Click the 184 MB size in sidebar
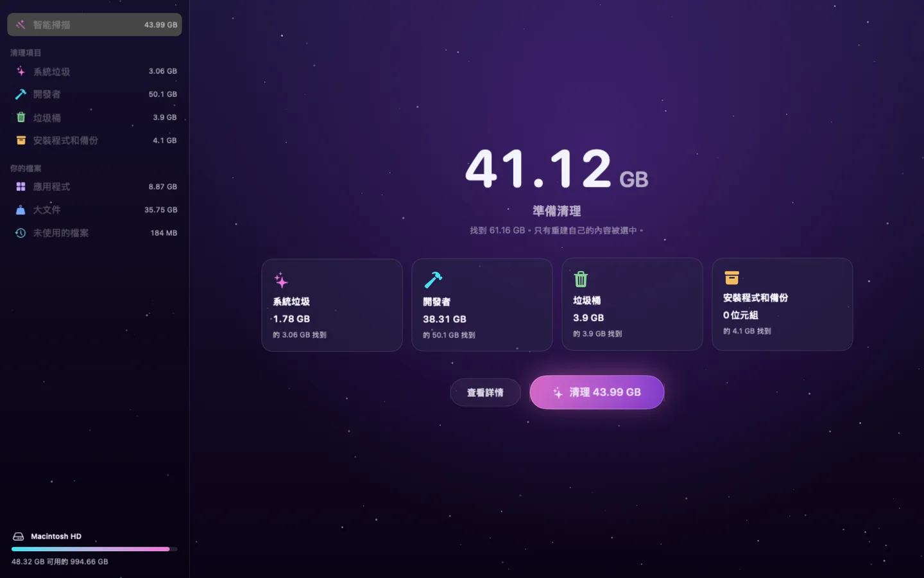This screenshot has height=578, width=924. (164, 233)
